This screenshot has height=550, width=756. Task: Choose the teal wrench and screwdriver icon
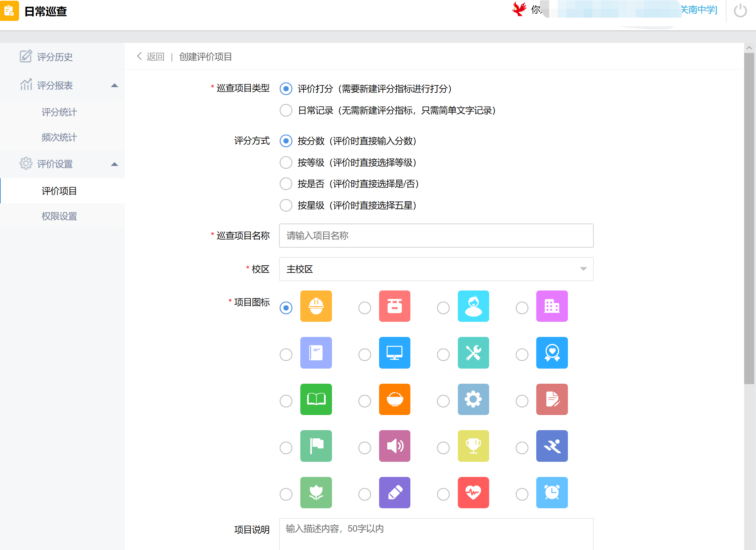473,353
